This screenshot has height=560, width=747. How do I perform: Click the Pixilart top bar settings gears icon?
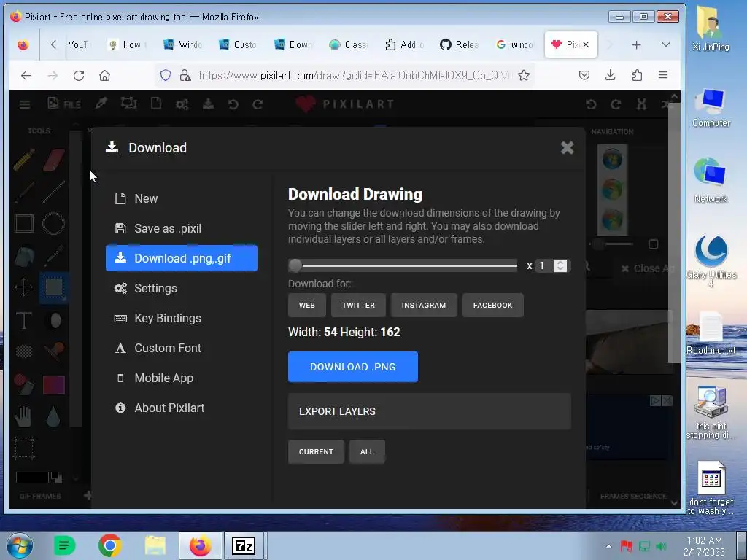(182, 104)
